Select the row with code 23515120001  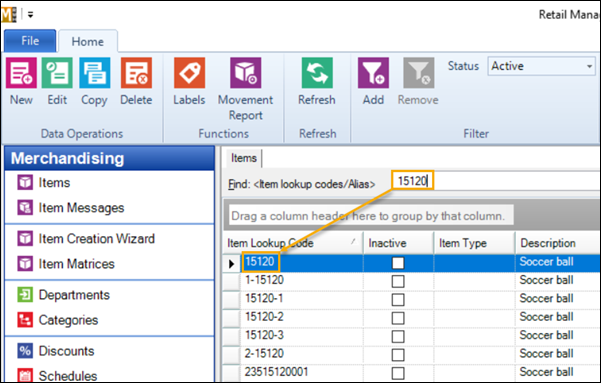(412, 373)
